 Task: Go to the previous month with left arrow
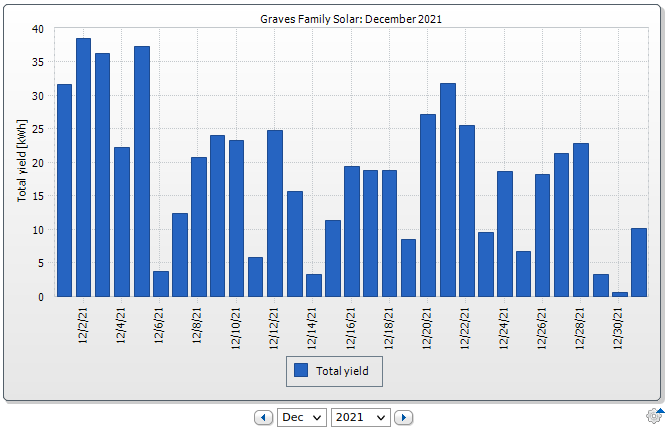264,417
